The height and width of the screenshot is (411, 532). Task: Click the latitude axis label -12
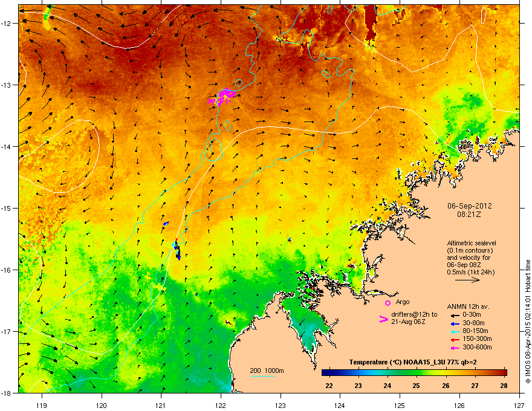(6, 24)
